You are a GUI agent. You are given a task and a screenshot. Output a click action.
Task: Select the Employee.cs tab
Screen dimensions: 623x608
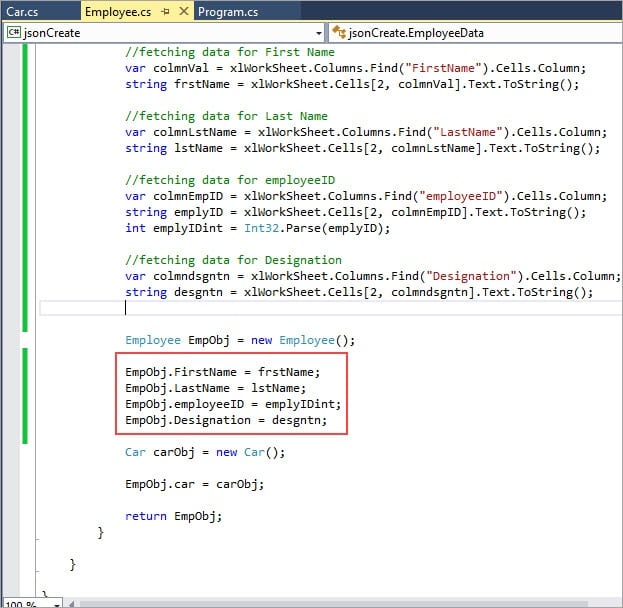click(118, 12)
